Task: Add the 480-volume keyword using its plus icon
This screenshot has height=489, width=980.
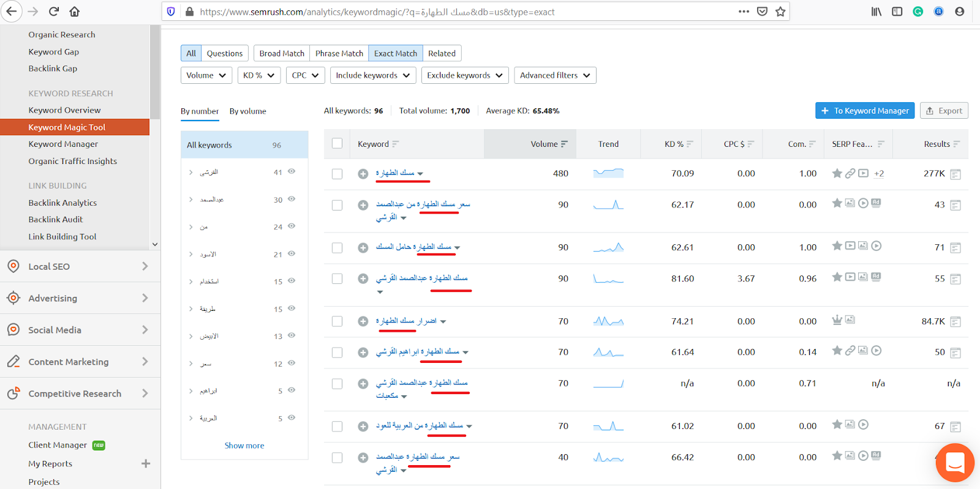Action: click(363, 174)
